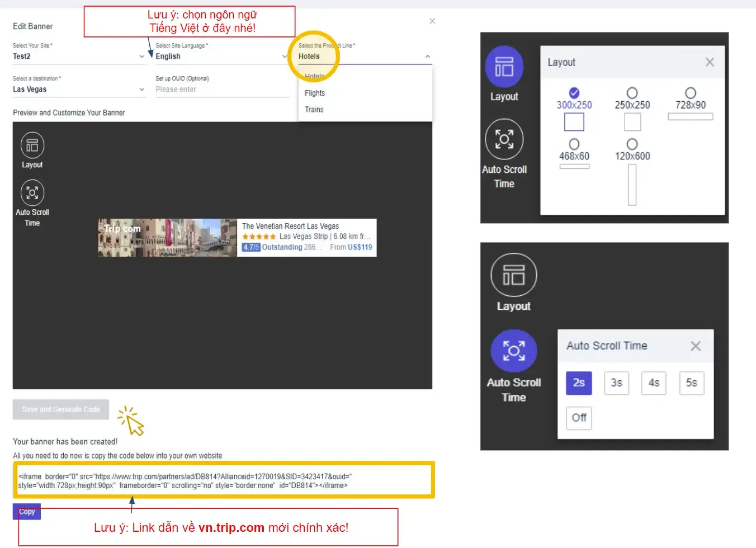This screenshot has width=756, height=548.
Task: Set auto scroll time to 5 seconds
Action: click(692, 383)
